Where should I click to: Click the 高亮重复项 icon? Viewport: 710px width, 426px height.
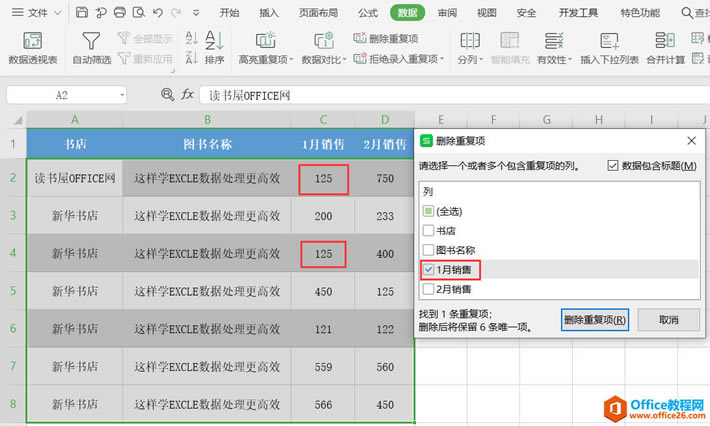(265, 41)
